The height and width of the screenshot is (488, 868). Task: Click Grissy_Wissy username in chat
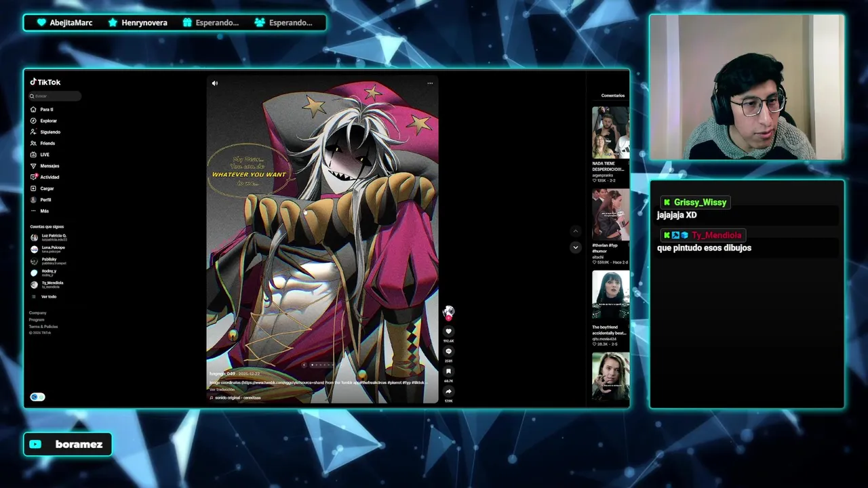(x=700, y=202)
